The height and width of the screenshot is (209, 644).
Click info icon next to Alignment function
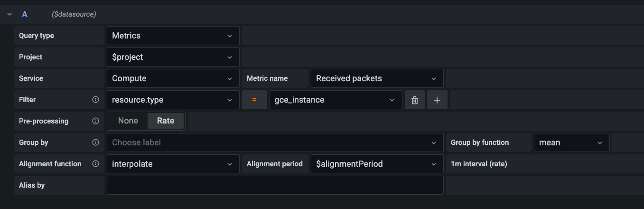coord(95,164)
